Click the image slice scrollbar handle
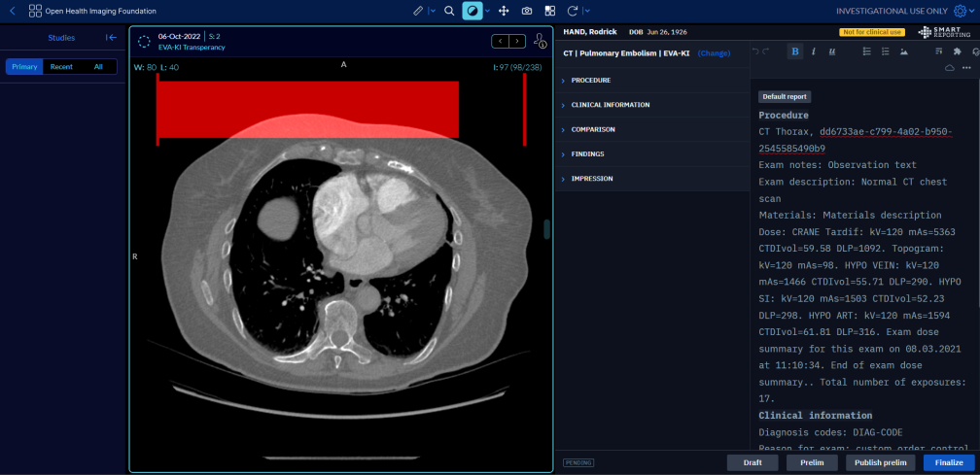This screenshot has width=980, height=475. (546, 229)
